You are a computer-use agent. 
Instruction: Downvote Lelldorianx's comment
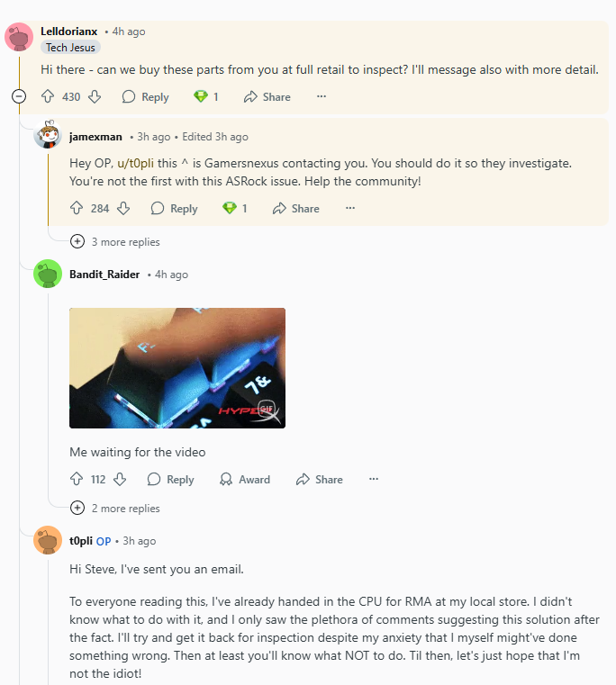click(95, 96)
